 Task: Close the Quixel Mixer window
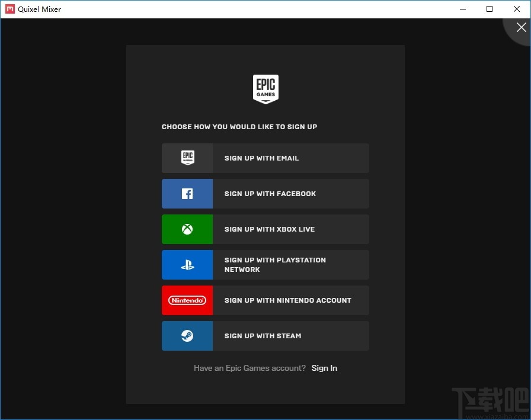[x=516, y=9]
